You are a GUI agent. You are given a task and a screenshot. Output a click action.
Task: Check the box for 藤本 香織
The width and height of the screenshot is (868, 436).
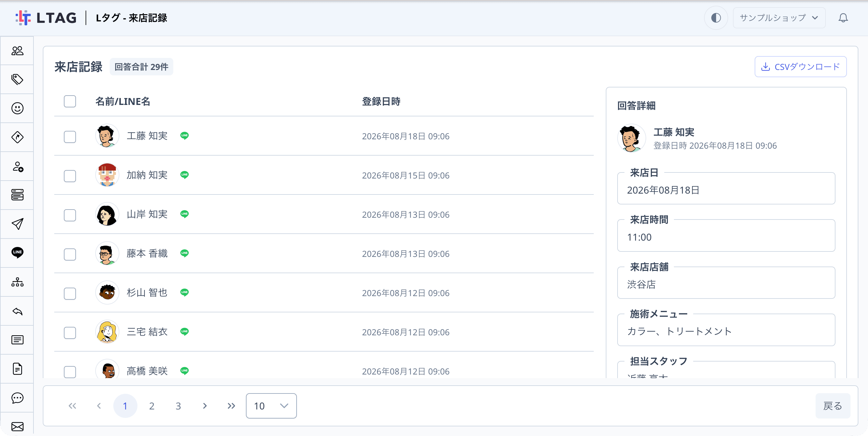70,254
